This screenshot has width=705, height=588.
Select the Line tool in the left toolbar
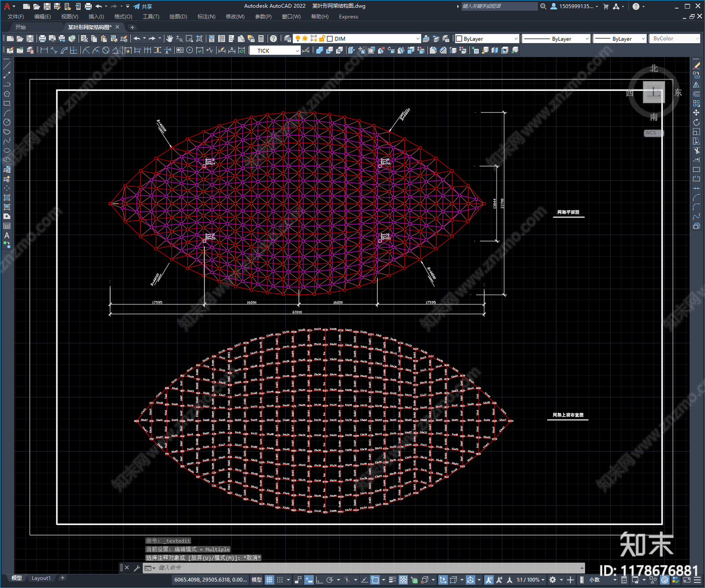(x=7, y=66)
